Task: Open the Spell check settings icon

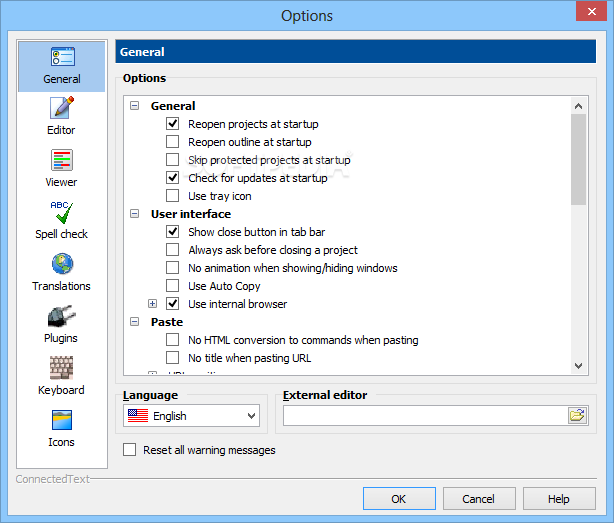Action: click(x=61, y=212)
